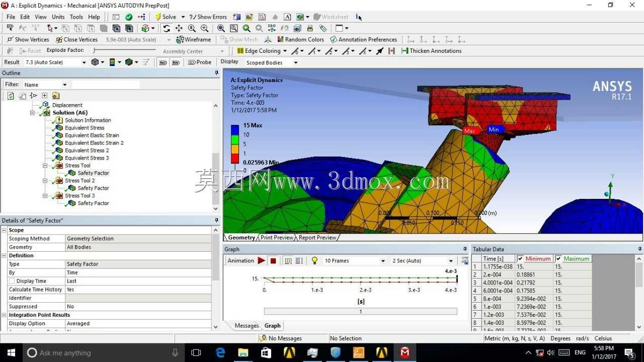Open Annotation Preferences
The image size is (644, 362).
point(364,39)
